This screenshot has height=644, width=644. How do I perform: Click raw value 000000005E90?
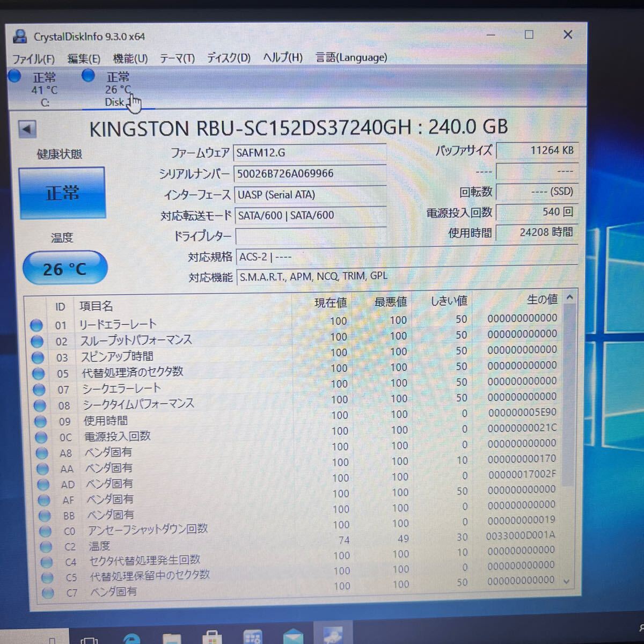(x=522, y=413)
